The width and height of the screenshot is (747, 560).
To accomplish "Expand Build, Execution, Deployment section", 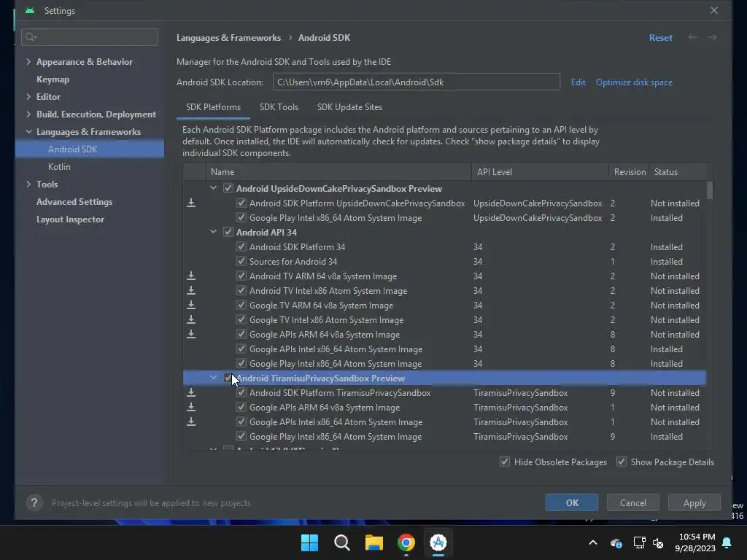I will 28,114.
